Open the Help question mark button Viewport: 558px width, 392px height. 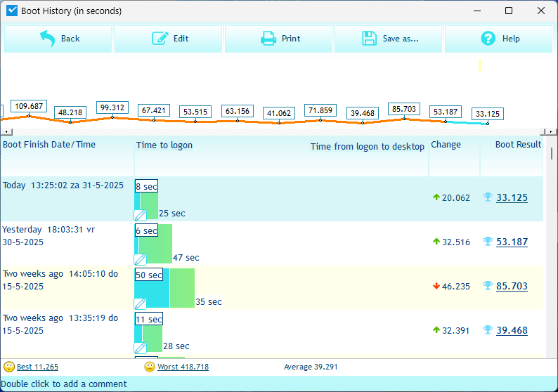(499, 39)
